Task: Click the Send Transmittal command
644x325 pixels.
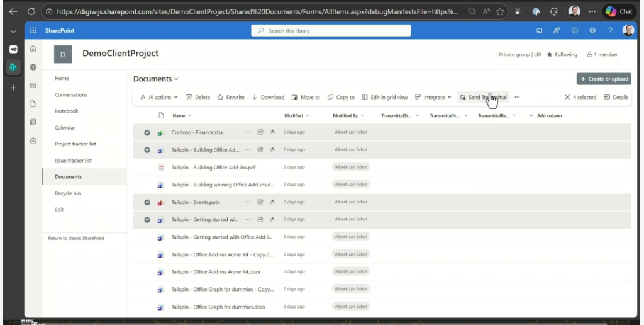Action: pyautogui.click(x=484, y=97)
